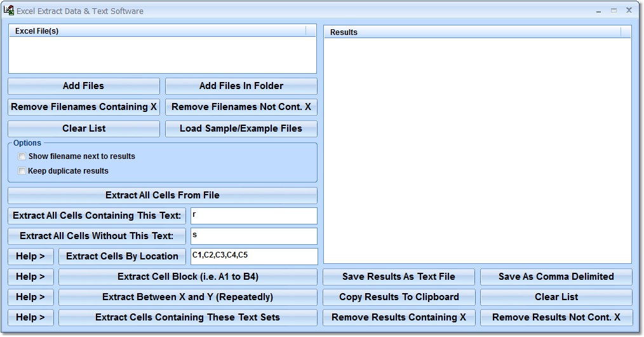644x337 pixels.
Task: Click Extract All Cells Containing This Text
Action: tap(97, 216)
